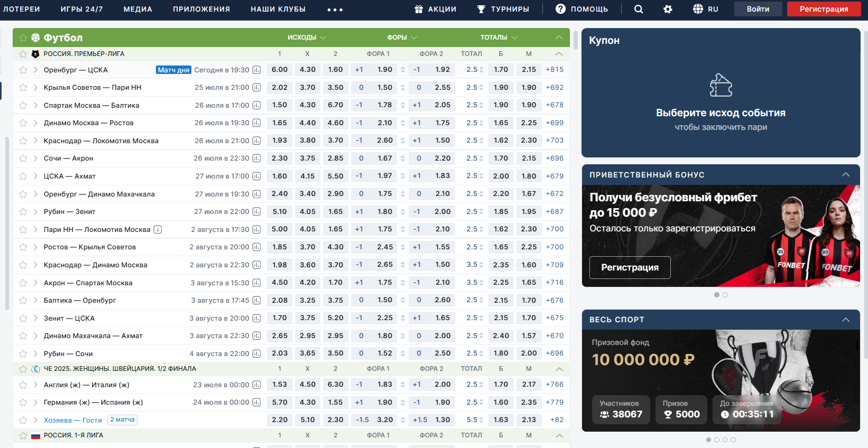Open statistics icon for Динамо Москва — Ростов

click(x=256, y=123)
